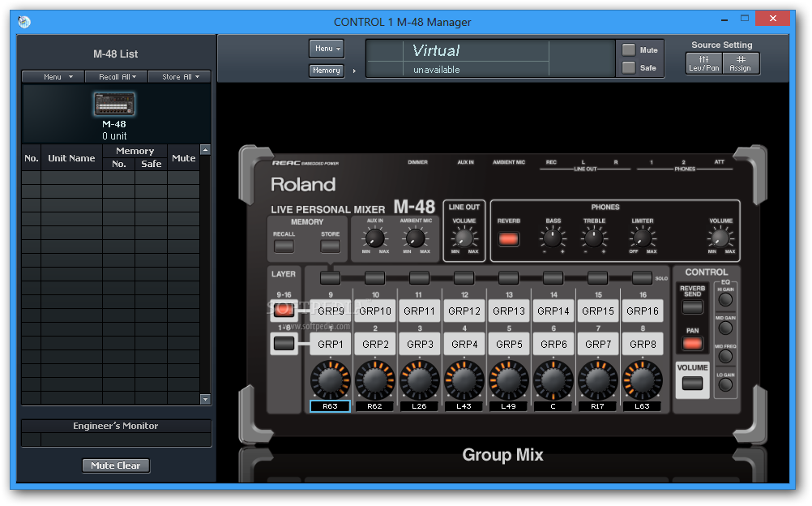Select the GRP9 channel label
Screen dimensions: 812x506
click(x=331, y=311)
